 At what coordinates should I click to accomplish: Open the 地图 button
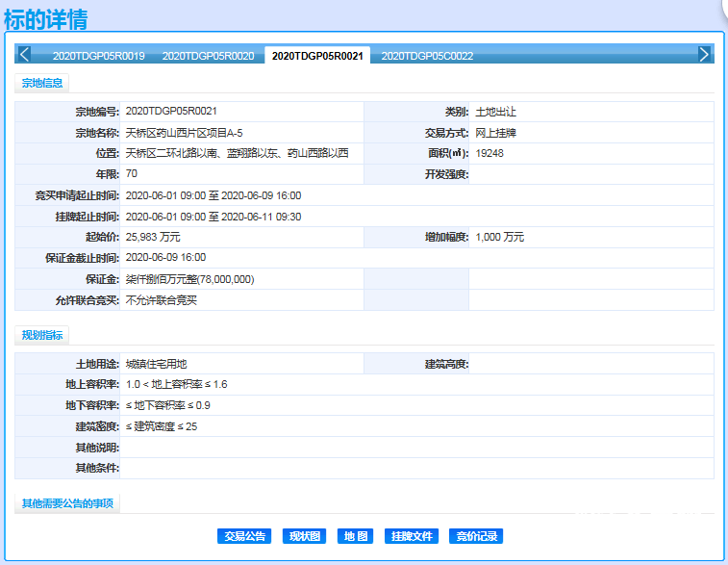[357, 536]
